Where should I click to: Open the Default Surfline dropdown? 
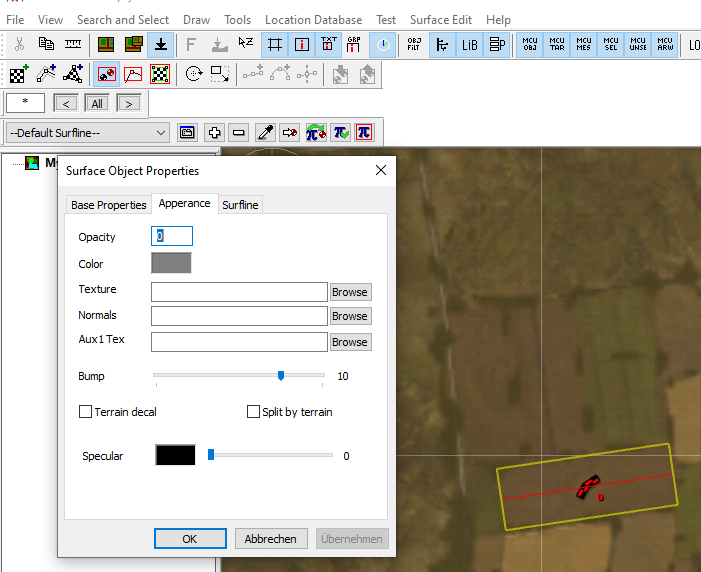click(x=88, y=133)
